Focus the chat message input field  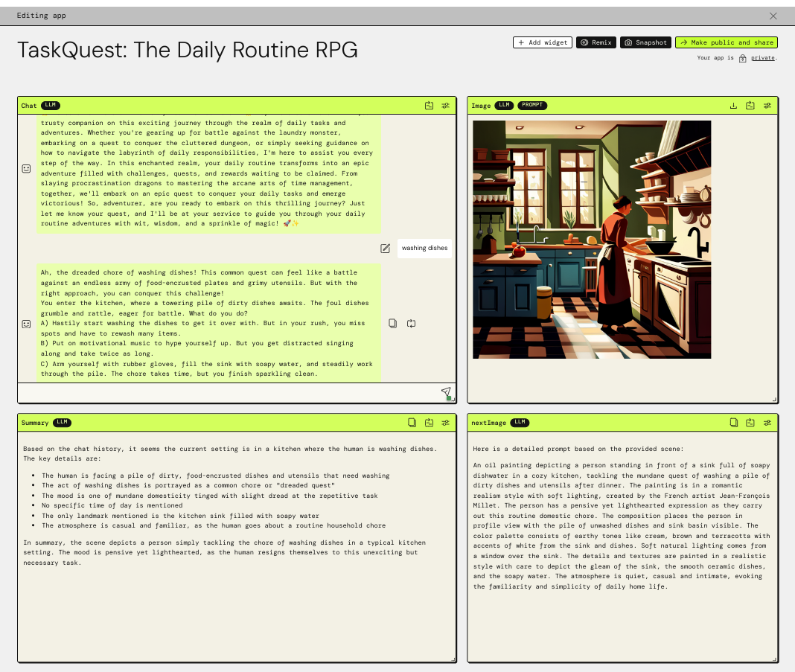(x=229, y=393)
